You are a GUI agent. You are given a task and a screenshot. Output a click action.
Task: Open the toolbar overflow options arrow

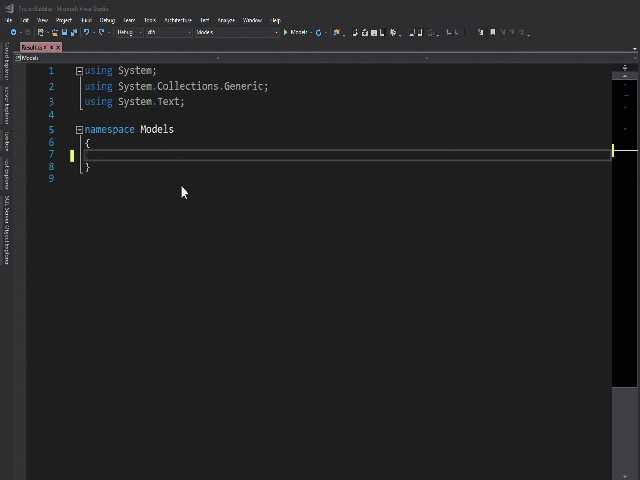[x=529, y=35]
